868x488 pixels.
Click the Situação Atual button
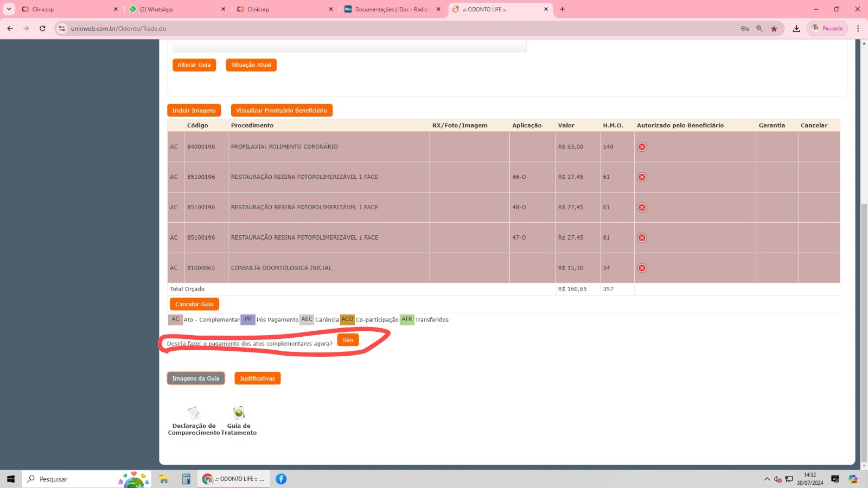click(x=251, y=65)
